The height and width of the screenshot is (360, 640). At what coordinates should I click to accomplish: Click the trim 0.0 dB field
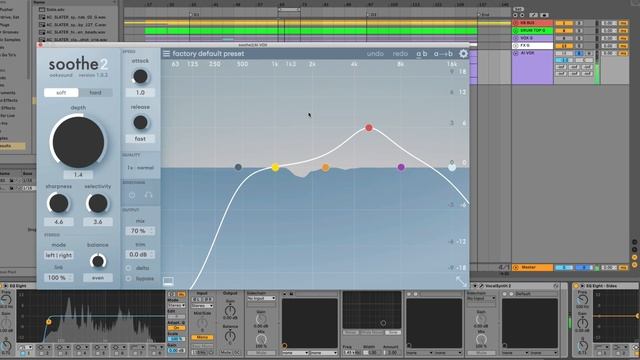coord(140,254)
